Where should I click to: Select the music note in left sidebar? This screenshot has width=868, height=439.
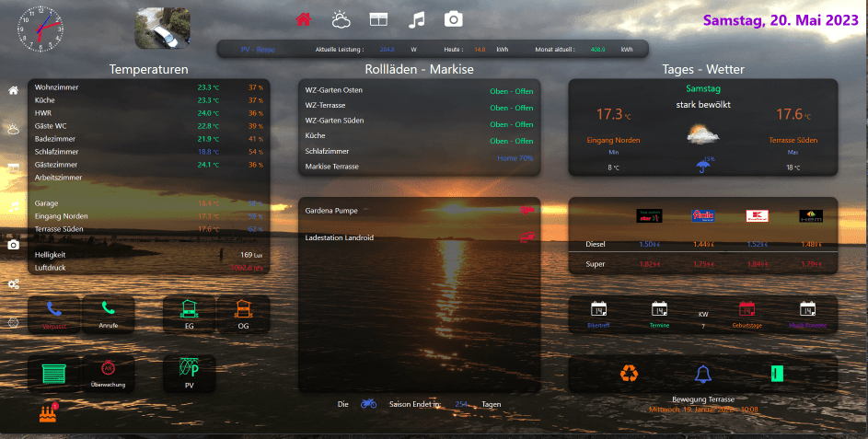pyautogui.click(x=13, y=206)
